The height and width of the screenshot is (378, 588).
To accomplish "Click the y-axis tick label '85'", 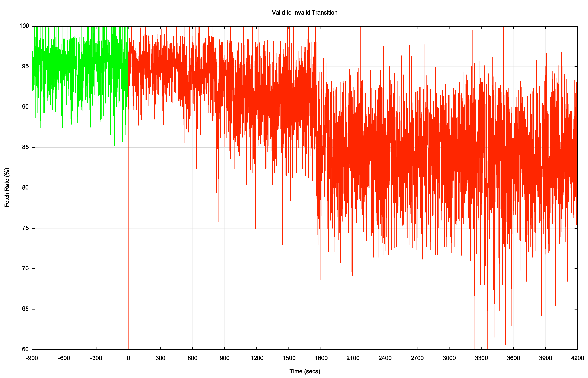I will [25, 147].
